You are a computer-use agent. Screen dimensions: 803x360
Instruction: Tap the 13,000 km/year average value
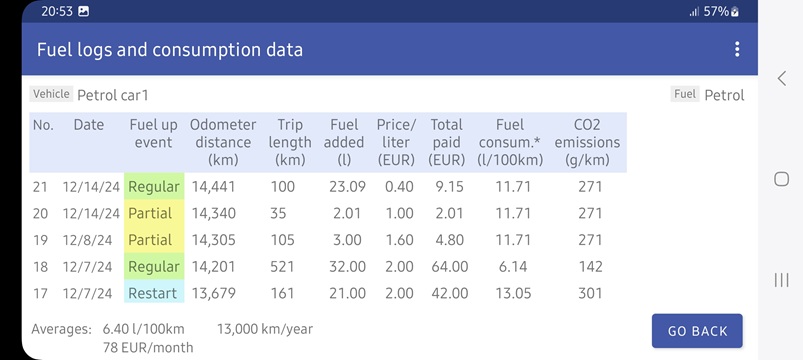265,329
